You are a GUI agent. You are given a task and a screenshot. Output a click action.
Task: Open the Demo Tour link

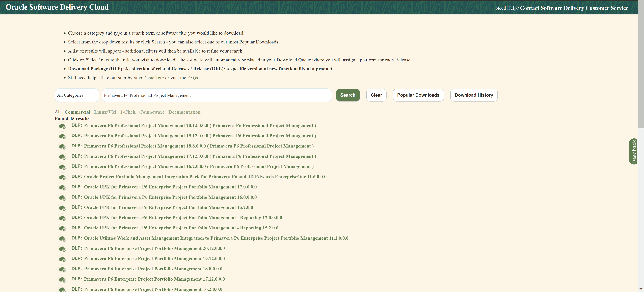[153, 78]
